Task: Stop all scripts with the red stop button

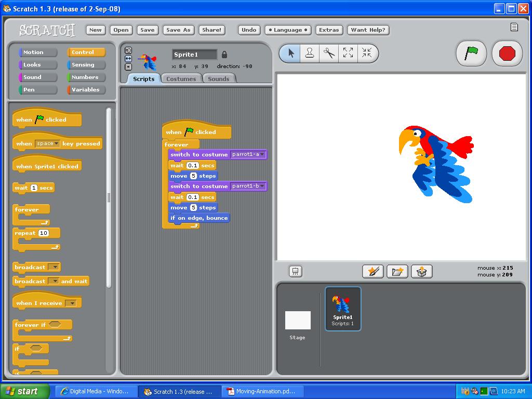Action: 507,53
